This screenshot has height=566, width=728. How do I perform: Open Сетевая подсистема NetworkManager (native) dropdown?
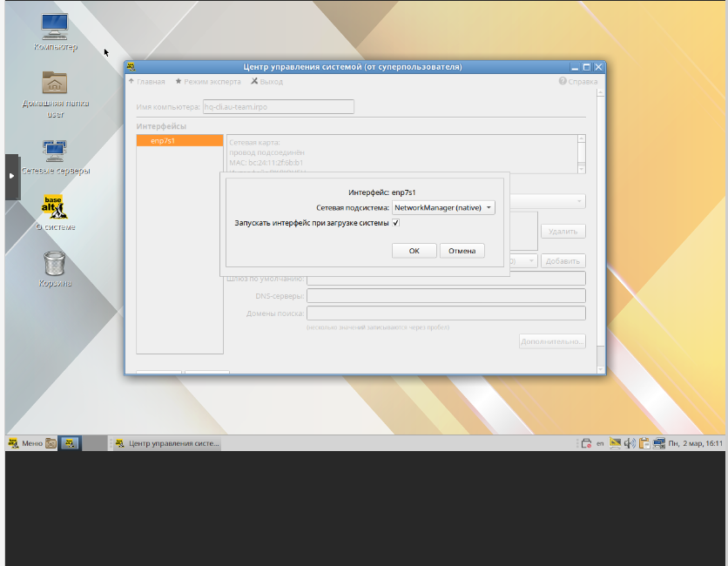click(x=443, y=207)
